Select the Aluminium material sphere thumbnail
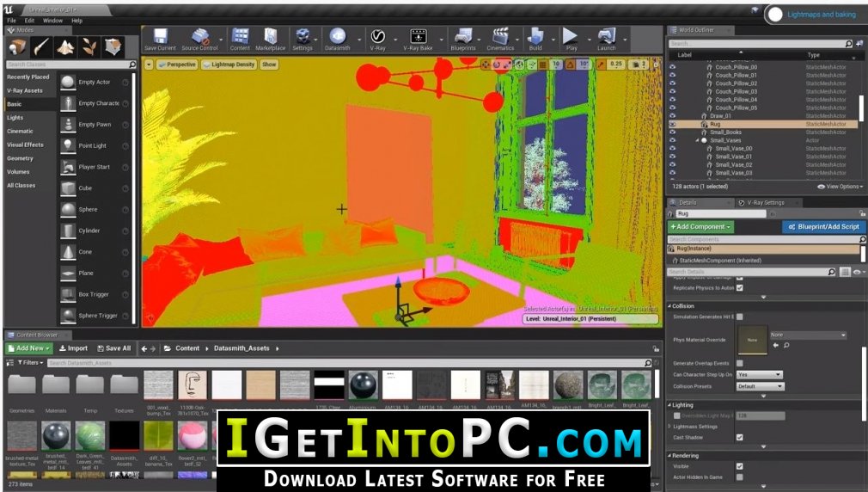 [x=363, y=384]
